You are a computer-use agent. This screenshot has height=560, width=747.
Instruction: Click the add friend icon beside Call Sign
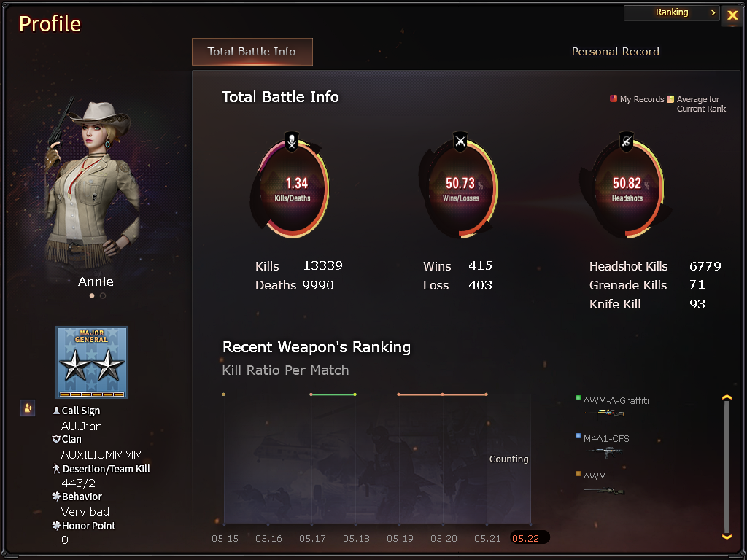point(28,408)
